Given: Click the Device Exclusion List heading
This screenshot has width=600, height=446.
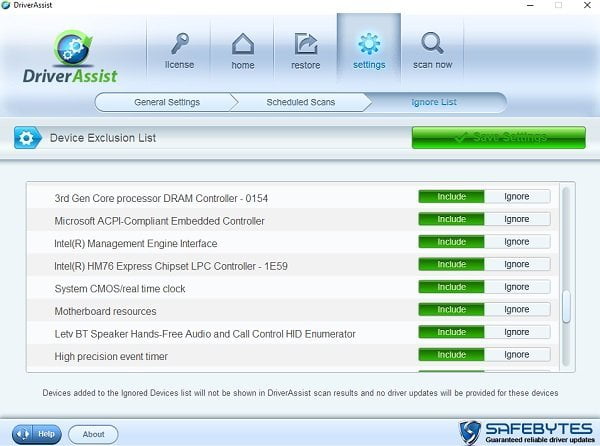Looking at the screenshot, I should [103, 138].
